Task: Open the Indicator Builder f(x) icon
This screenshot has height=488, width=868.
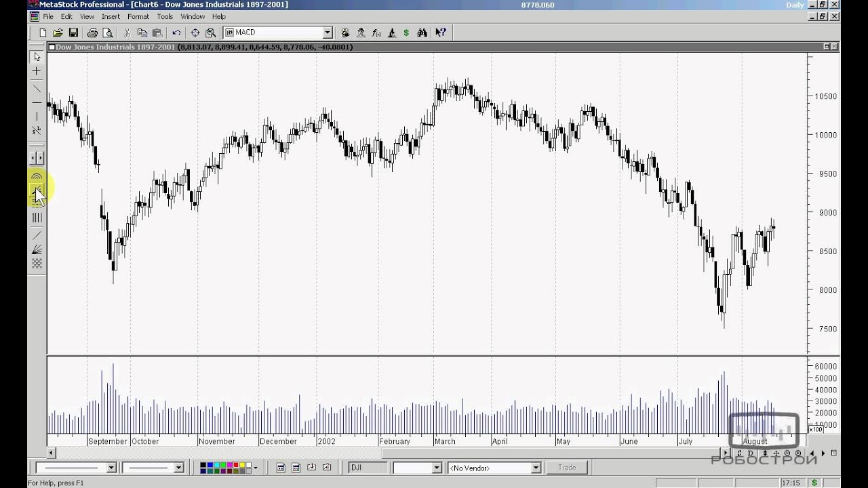Action: pyautogui.click(x=376, y=33)
